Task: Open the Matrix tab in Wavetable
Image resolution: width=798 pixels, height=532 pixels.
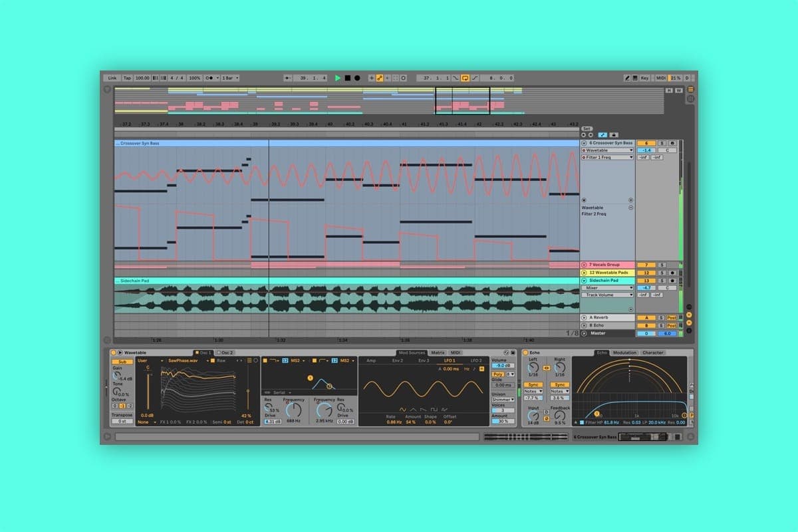Action: click(438, 352)
